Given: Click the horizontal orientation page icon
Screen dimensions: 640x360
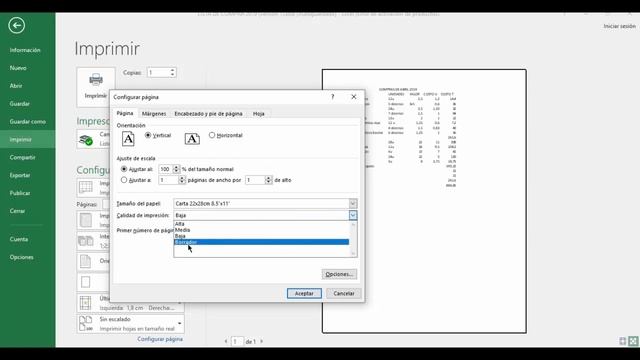Looking at the screenshot, I should (x=192, y=139).
